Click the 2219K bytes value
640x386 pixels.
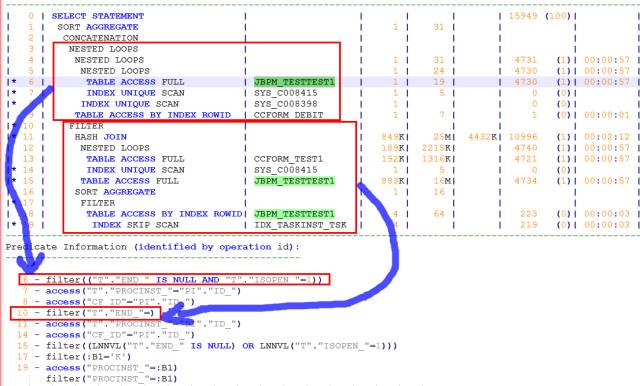coord(436,148)
